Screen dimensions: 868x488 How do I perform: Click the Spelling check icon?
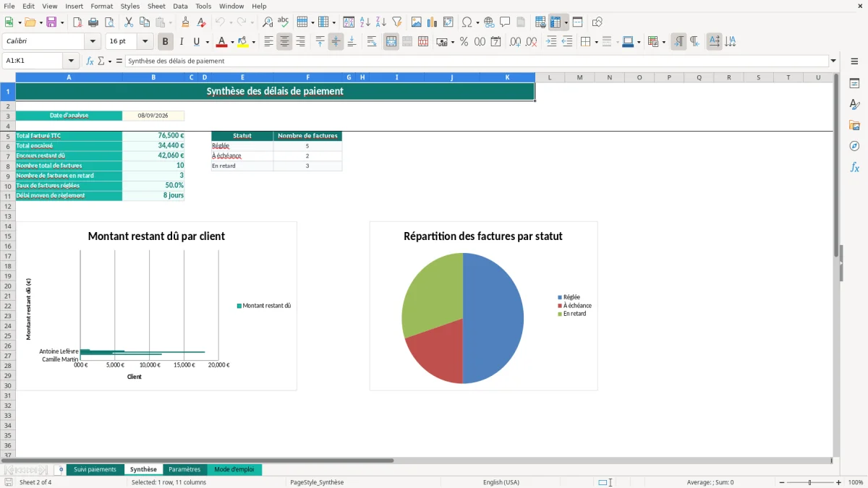pyautogui.click(x=284, y=22)
